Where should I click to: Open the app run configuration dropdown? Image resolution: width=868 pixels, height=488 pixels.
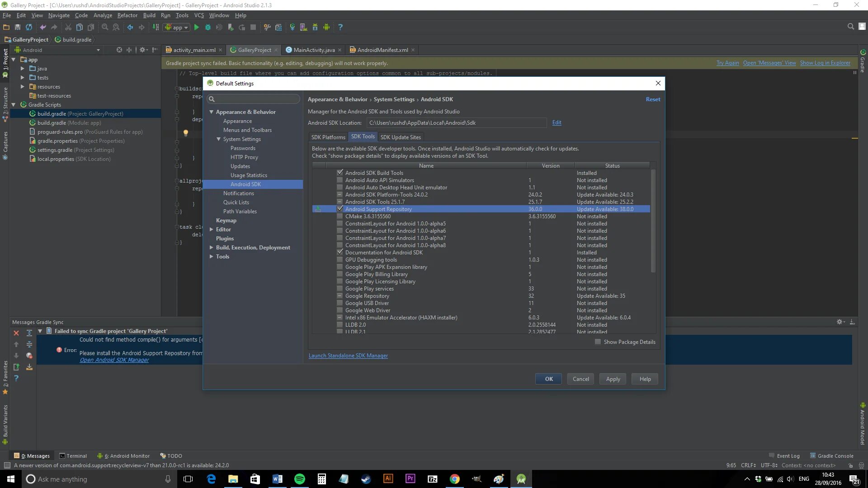(x=177, y=27)
